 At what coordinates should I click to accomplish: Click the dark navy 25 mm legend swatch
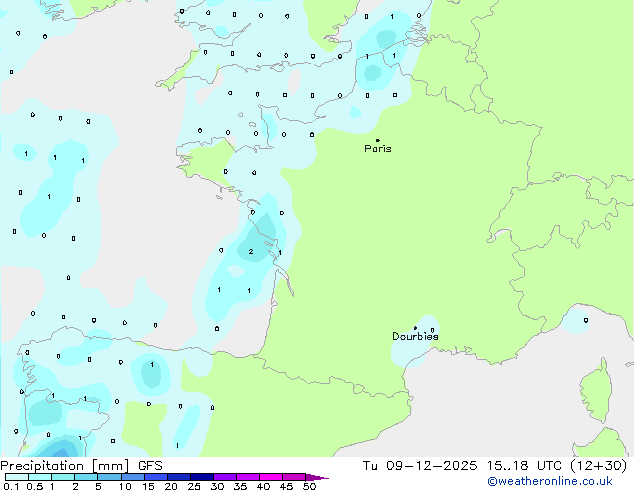(x=202, y=477)
